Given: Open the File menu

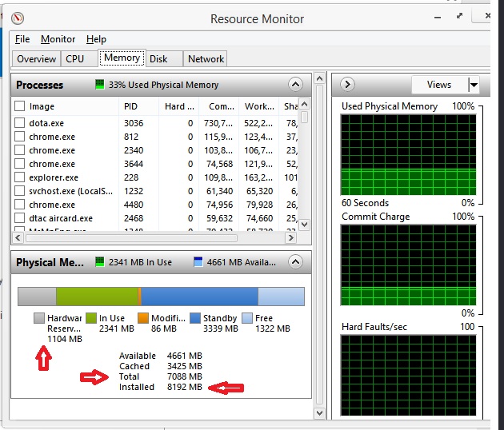Looking at the screenshot, I should [22, 39].
